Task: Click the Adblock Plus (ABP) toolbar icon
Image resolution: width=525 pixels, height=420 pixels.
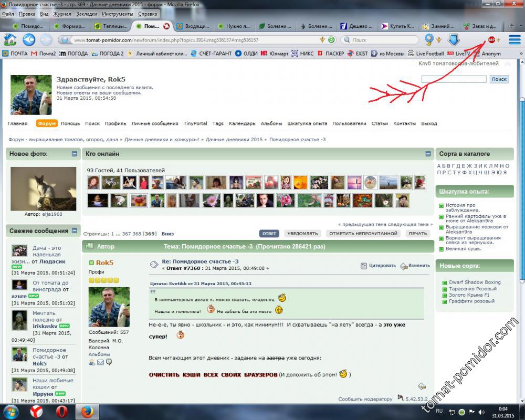Action: [x=491, y=40]
